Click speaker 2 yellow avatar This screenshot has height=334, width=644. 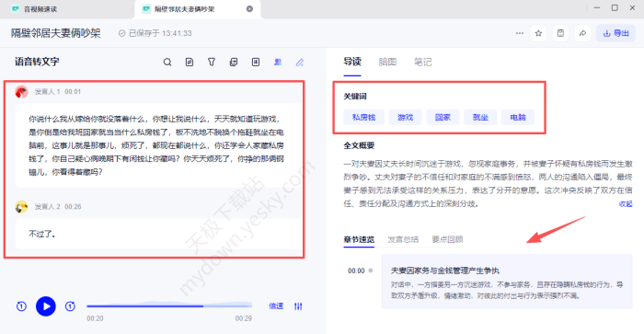tap(21, 207)
